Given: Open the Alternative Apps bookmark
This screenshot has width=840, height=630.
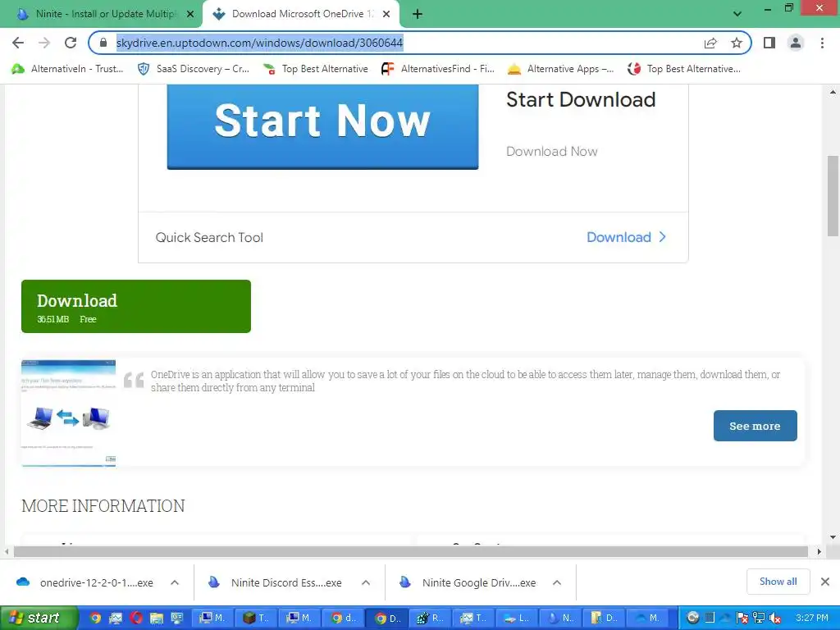Looking at the screenshot, I should (x=560, y=69).
